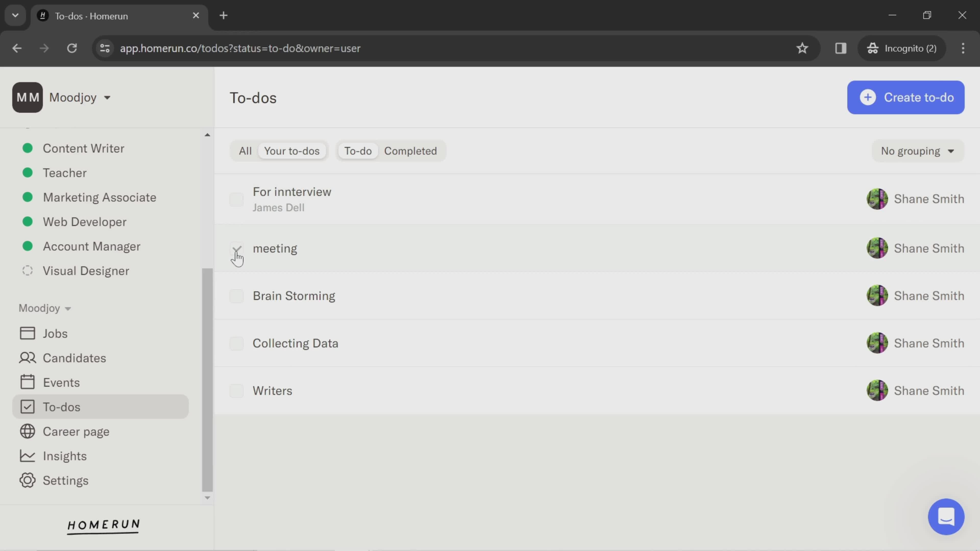This screenshot has width=980, height=551.
Task: Click the green status dot for Teacher
Action: (27, 173)
